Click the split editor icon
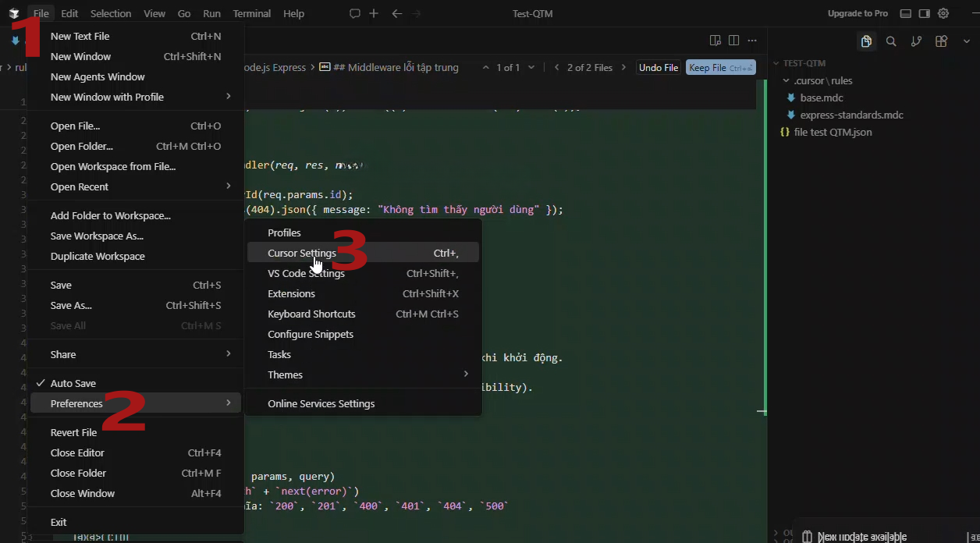 pos(733,41)
